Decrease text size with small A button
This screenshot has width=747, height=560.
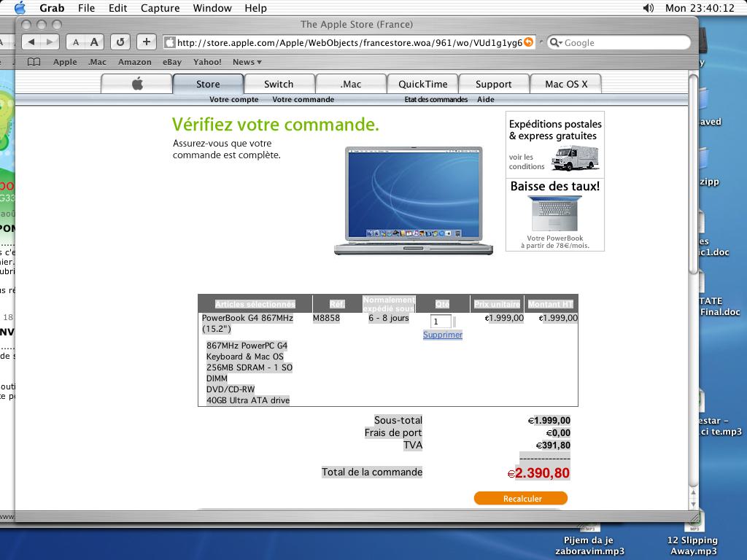point(76,42)
